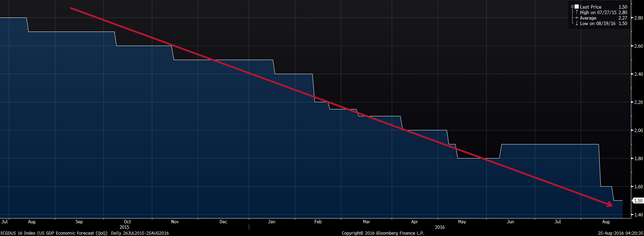Viewport: 644px width, 236px height.
Task: Click the 2.80 label on price axis
Action: pos(639,18)
